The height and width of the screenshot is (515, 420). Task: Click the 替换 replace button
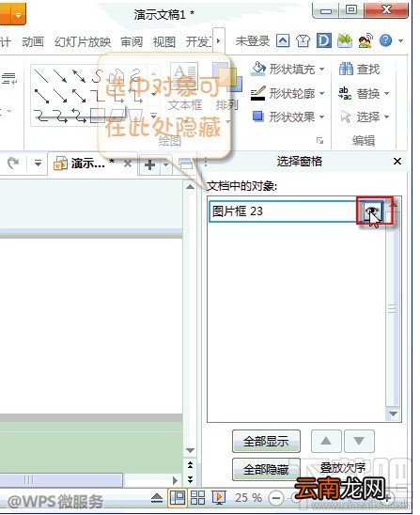pos(359,93)
